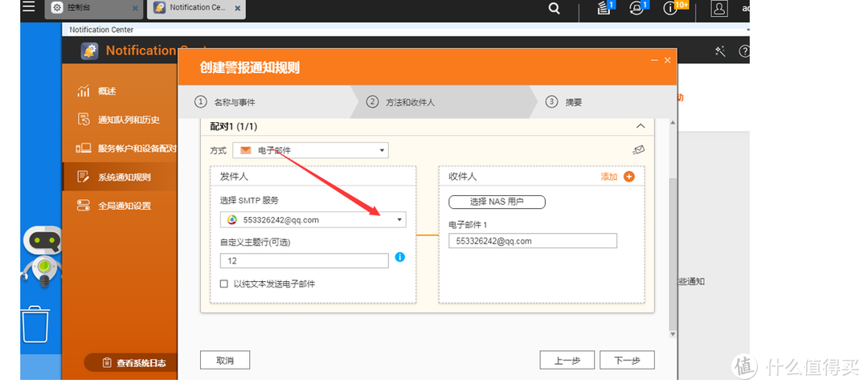Click 添加 link in recipients panel
The image size is (868, 388).
tap(609, 177)
